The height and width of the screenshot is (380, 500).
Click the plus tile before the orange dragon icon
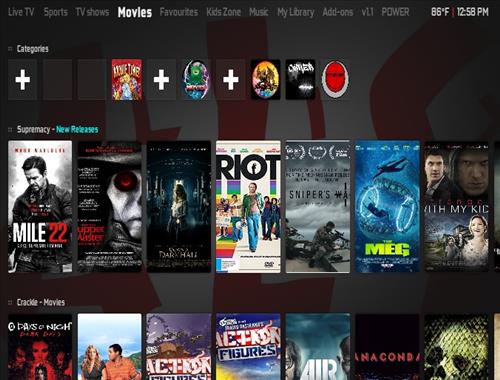[231, 80]
